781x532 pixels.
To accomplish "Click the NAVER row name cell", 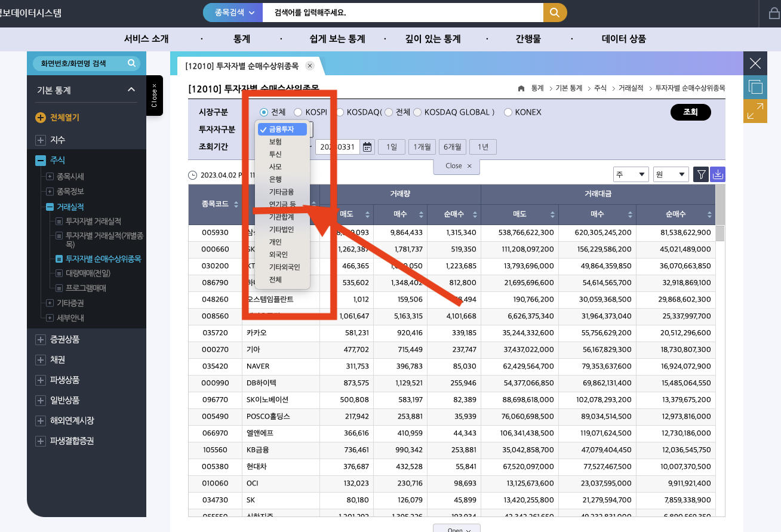I will [281, 366].
